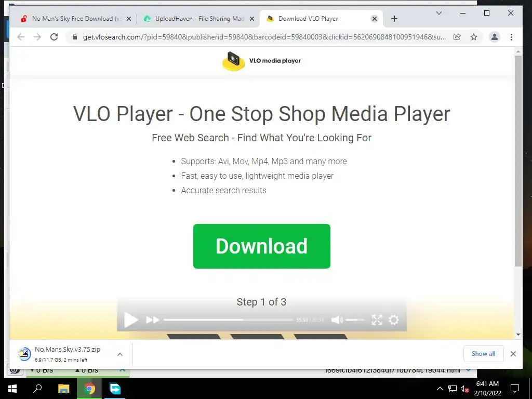
Task: Click the VLO media player logo
Action: tap(262, 61)
